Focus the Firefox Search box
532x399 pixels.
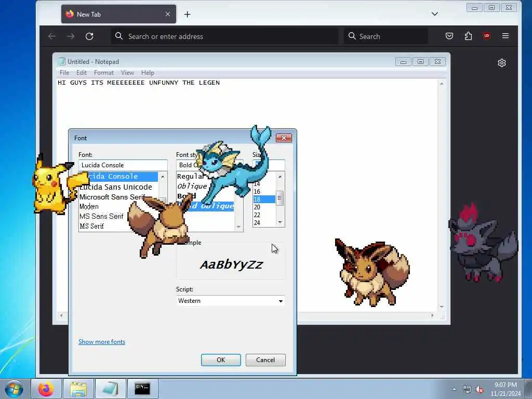[x=386, y=36]
